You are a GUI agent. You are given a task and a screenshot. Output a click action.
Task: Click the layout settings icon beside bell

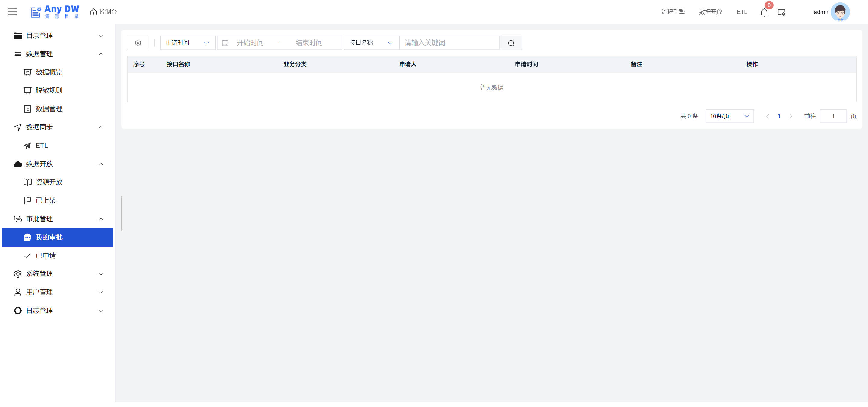click(781, 12)
